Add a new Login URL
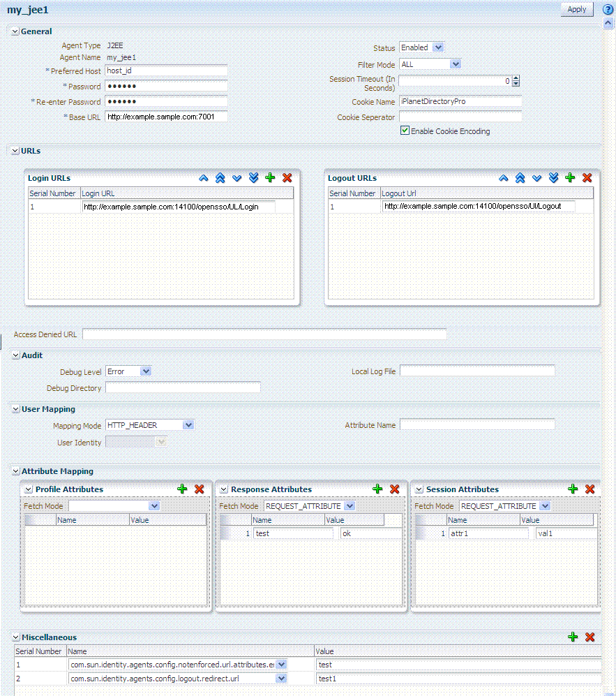 click(x=270, y=178)
